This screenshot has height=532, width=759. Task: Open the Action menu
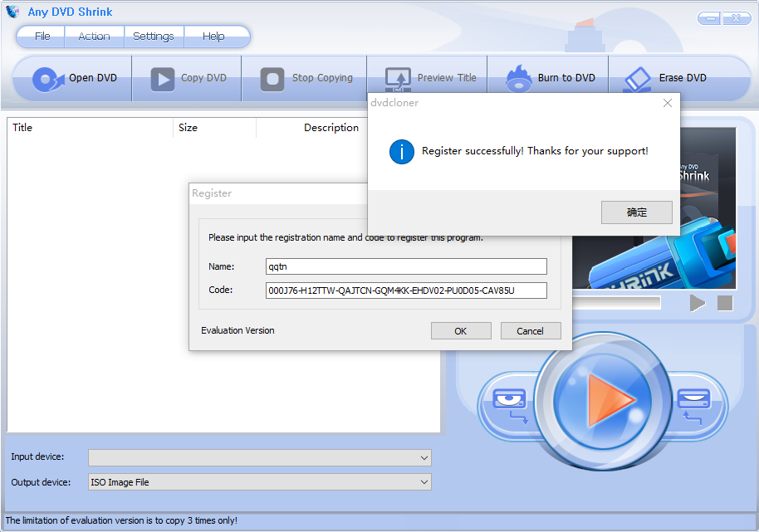coord(94,37)
